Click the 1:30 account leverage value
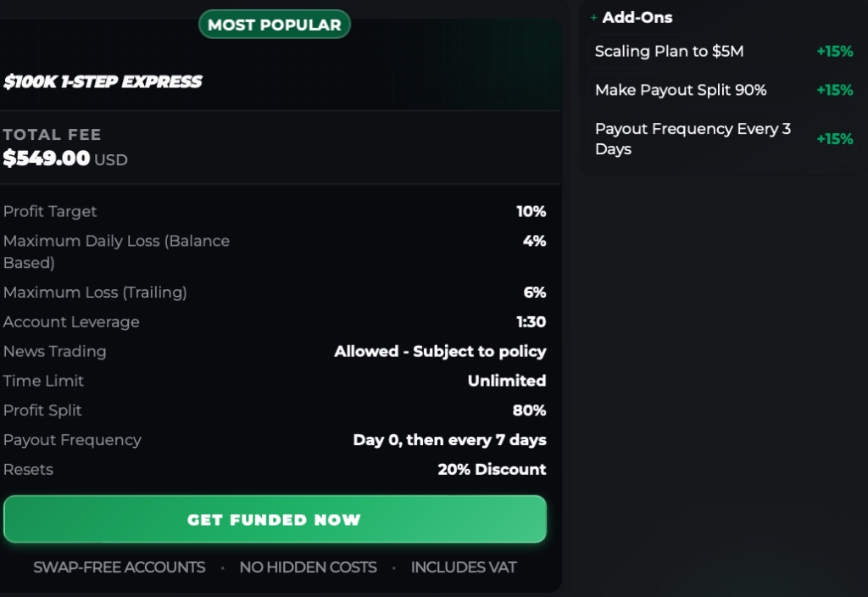This screenshot has width=868, height=597. coord(531,322)
